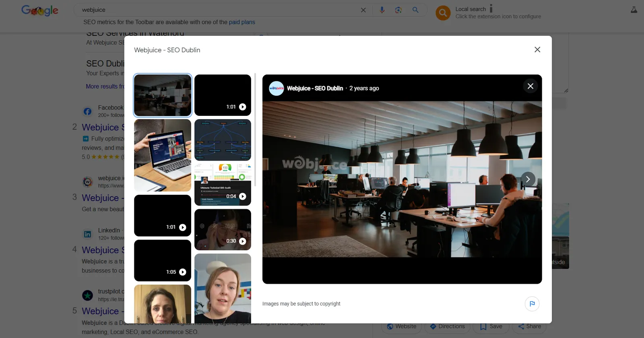Open search result number 5 Webjuice
This screenshot has width=644, height=338.
click(x=103, y=311)
